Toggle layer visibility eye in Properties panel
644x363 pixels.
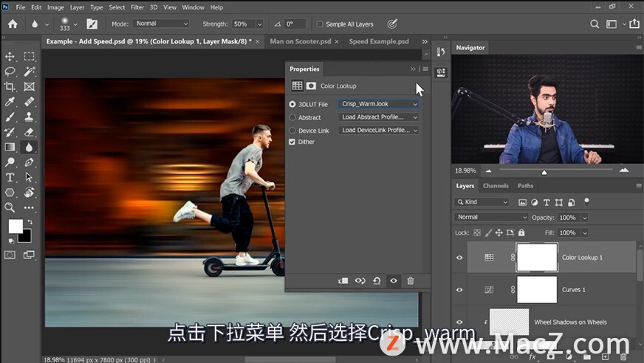click(x=394, y=281)
